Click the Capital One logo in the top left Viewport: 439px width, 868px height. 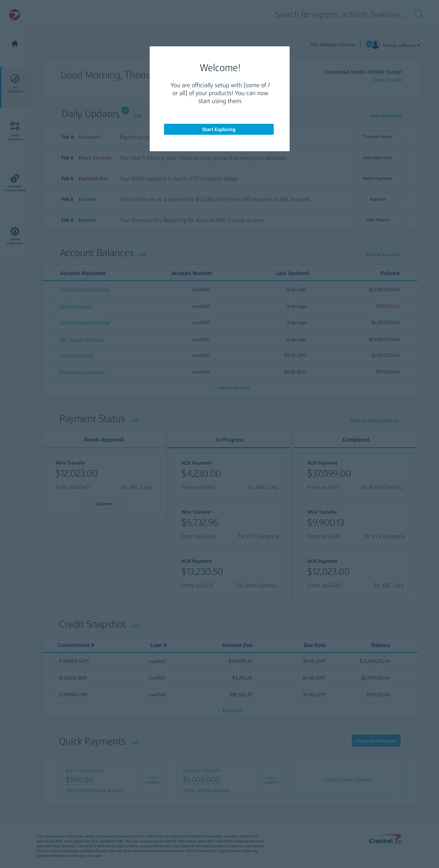click(14, 14)
